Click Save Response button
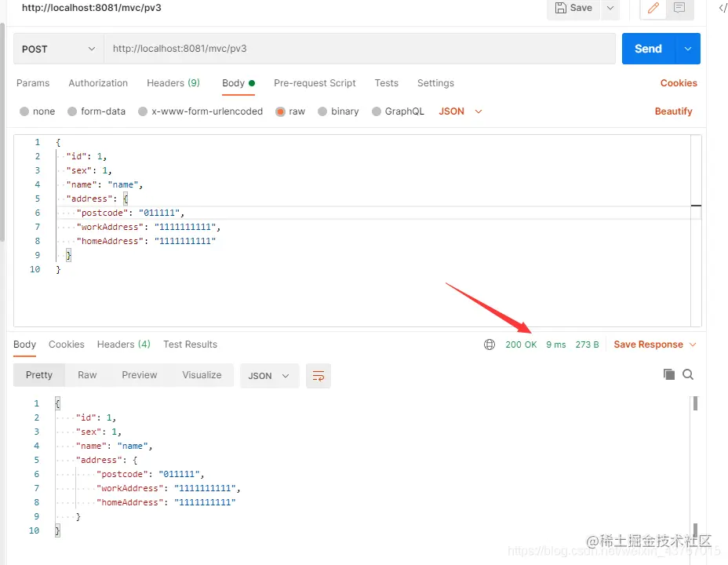The width and height of the screenshot is (728, 565). click(x=648, y=344)
